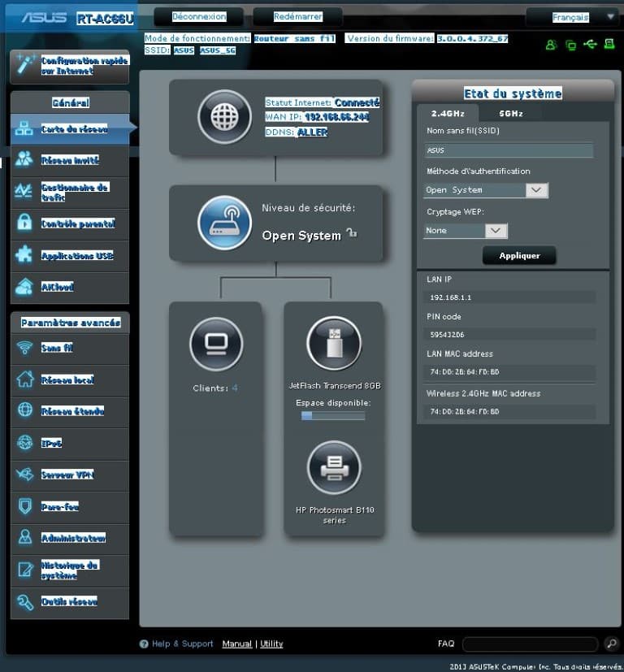The width and height of the screenshot is (624, 672).
Task: Expand the authentication method Open System dropdown
Action: 536,190
